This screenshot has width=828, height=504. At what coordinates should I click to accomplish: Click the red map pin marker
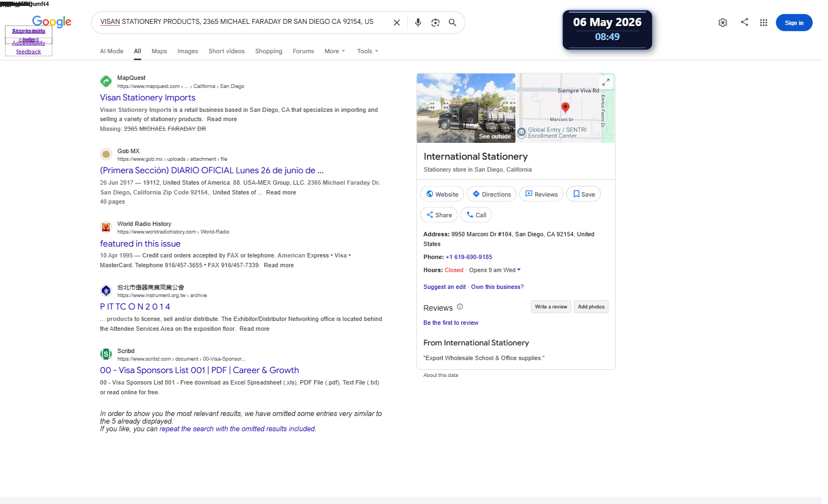pyautogui.click(x=565, y=108)
